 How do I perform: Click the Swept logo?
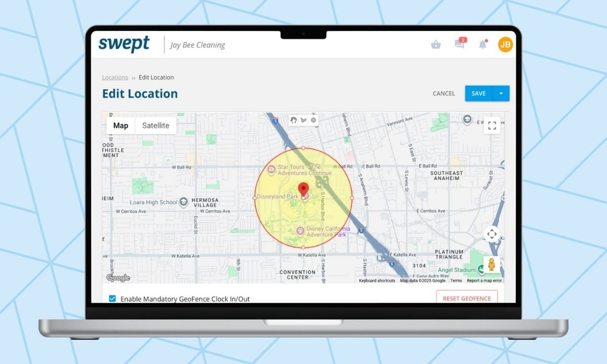click(124, 45)
